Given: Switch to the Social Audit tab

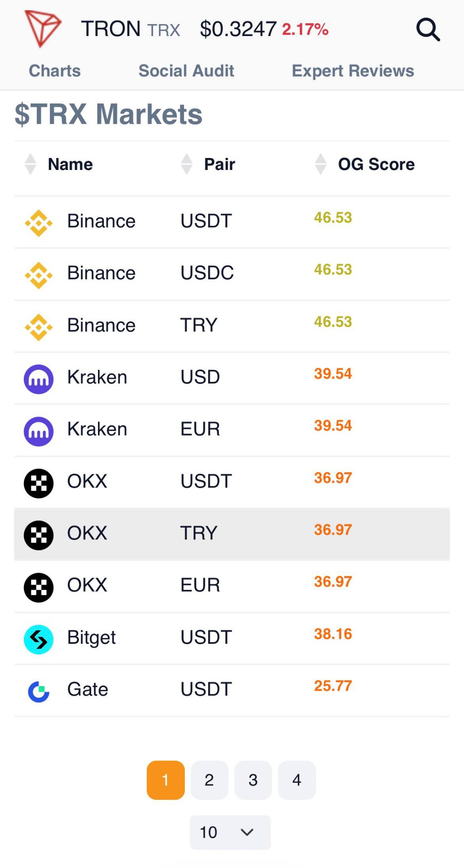Looking at the screenshot, I should coord(186,71).
